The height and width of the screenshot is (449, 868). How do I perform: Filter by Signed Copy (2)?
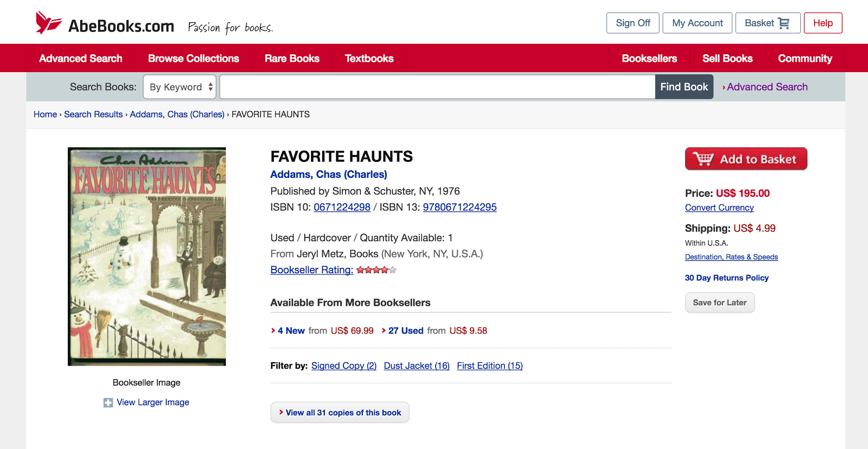click(344, 366)
